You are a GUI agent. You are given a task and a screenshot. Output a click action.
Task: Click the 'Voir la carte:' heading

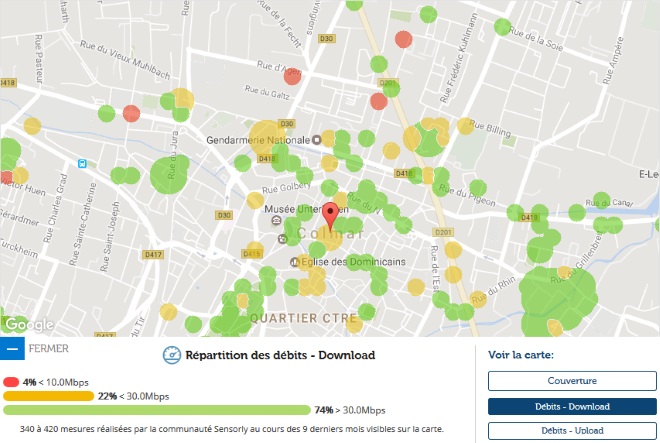521,355
